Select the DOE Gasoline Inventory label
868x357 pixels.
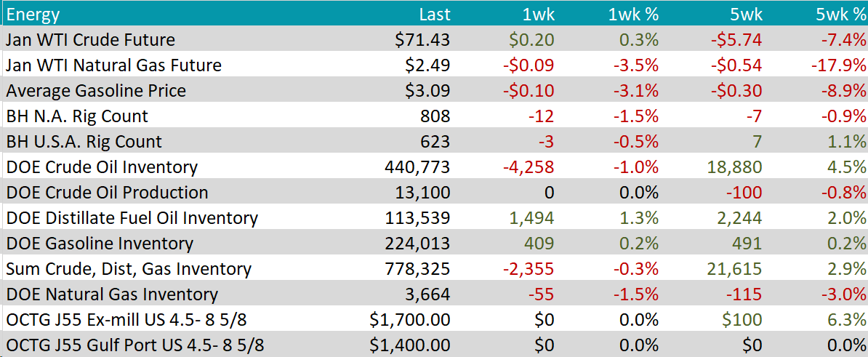coord(100,244)
